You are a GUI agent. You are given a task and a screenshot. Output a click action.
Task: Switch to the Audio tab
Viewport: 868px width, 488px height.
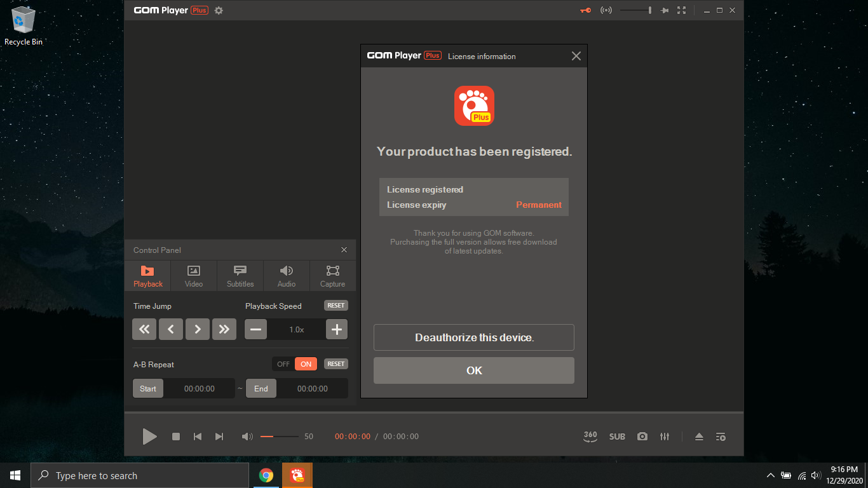[286, 275]
